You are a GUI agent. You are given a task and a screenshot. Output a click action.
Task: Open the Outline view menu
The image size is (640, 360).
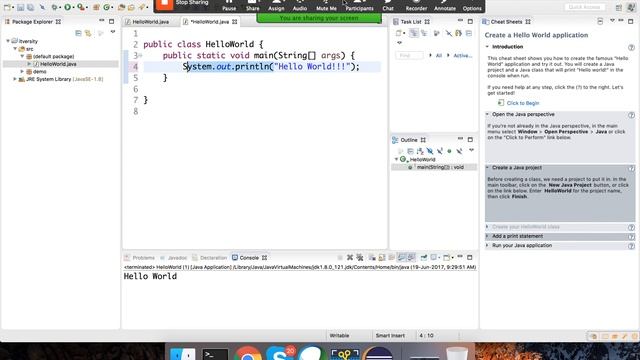[471, 151]
